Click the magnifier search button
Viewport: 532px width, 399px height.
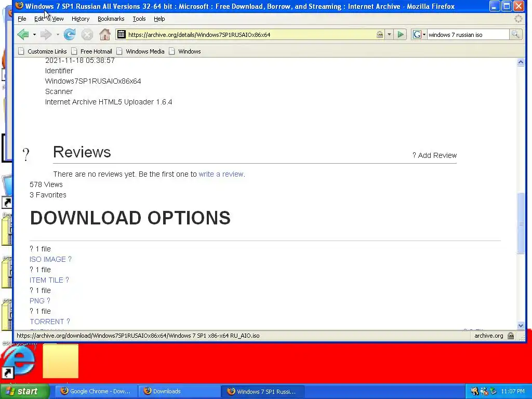click(x=515, y=34)
